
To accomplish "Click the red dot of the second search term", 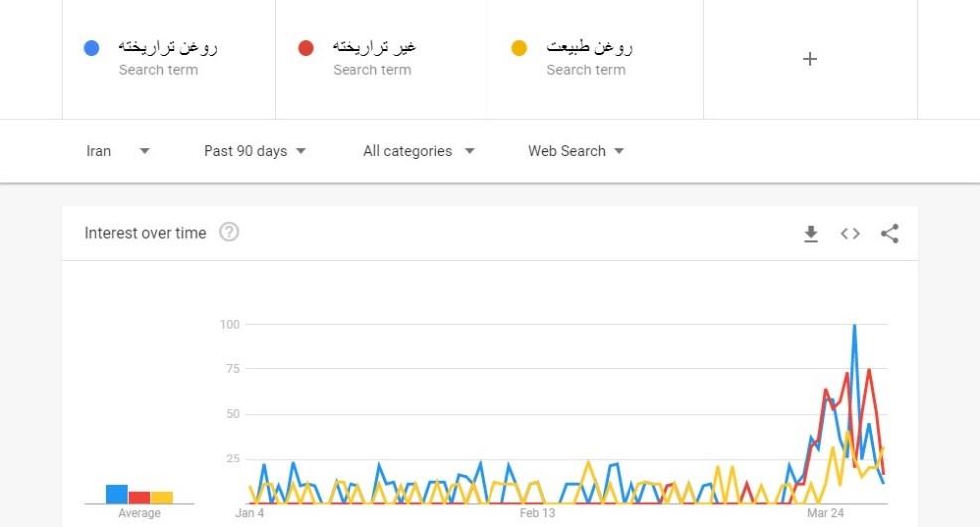I will coord(306,48).
